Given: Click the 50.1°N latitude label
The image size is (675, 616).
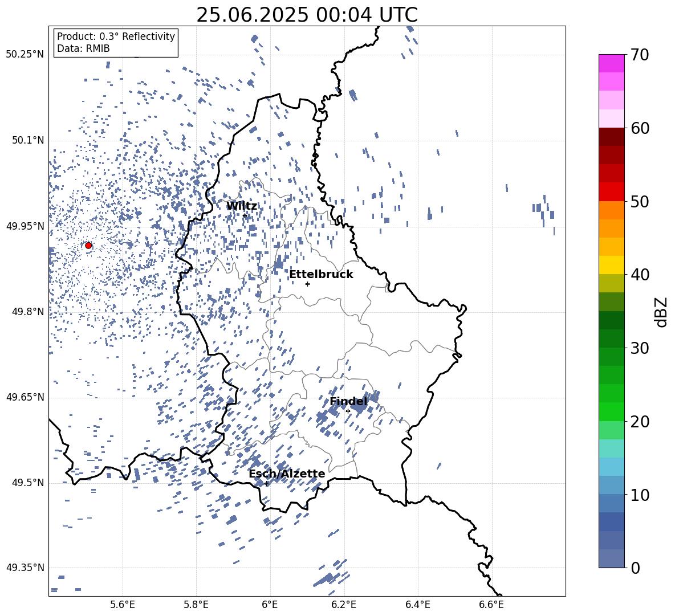Looking at the screenshot, I should [x=28, y=140].
